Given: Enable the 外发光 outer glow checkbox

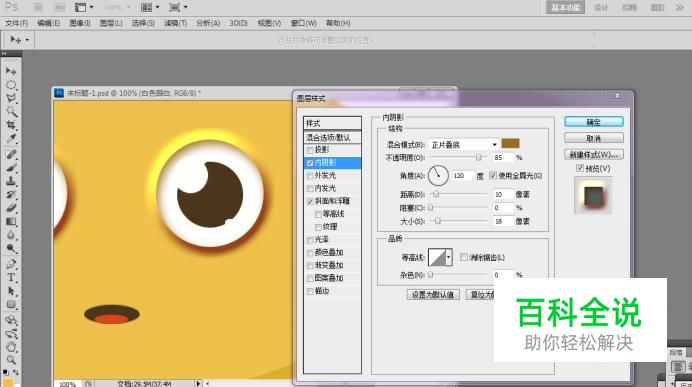Looking at the screenshot, I should 310,176.
